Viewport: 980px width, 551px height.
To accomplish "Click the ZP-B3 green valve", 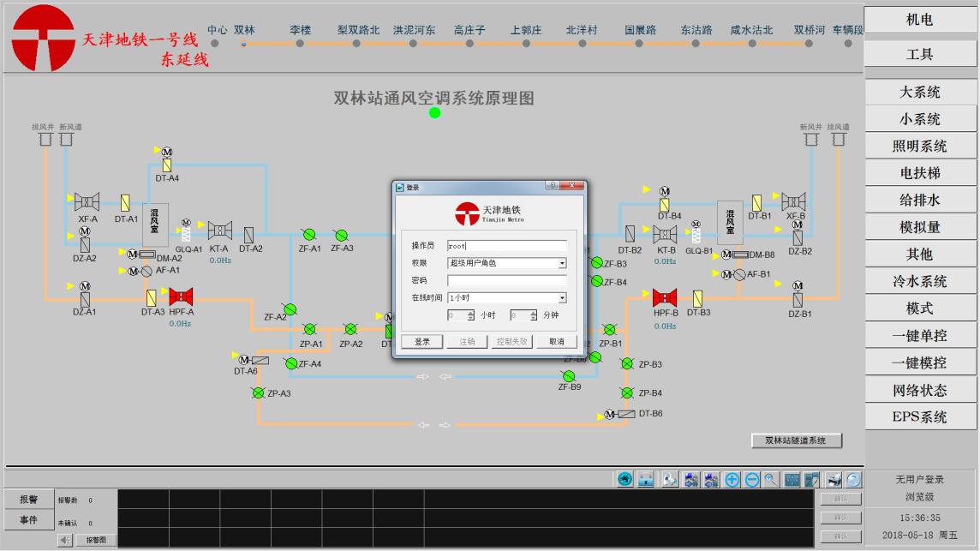I will click(628, 363).
